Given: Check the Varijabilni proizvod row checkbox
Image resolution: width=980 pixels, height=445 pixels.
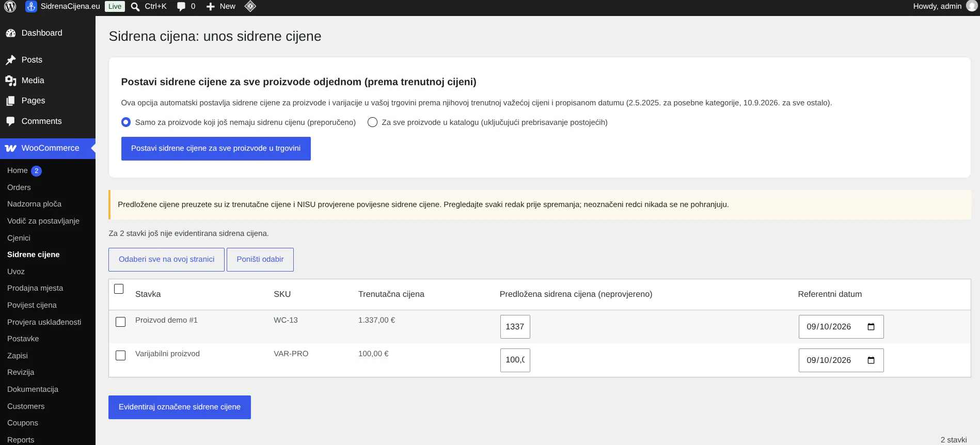Looking at the screenshot, I should click(121, 356).
